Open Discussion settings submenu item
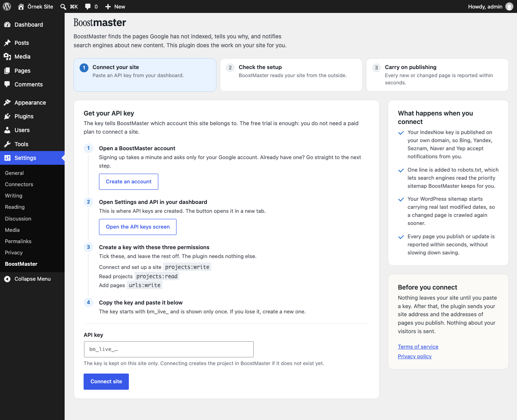517x420 pixels. point(32,218)
